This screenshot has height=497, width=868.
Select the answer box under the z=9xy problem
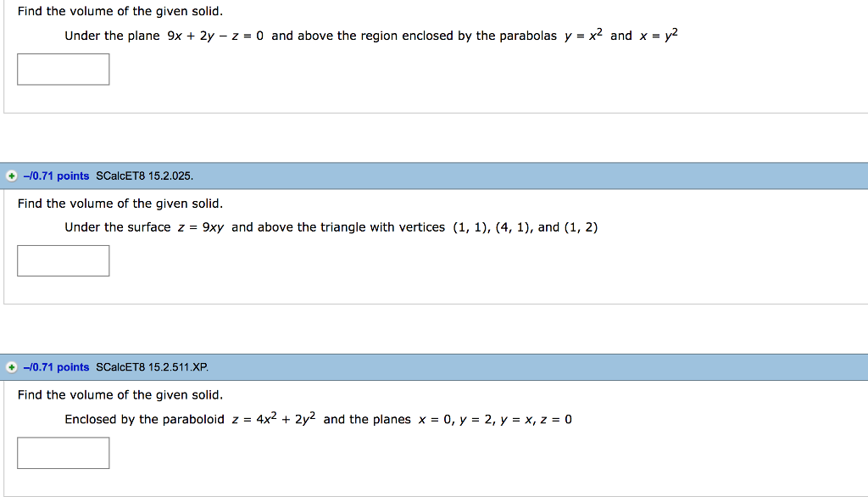tap(63, 260)
